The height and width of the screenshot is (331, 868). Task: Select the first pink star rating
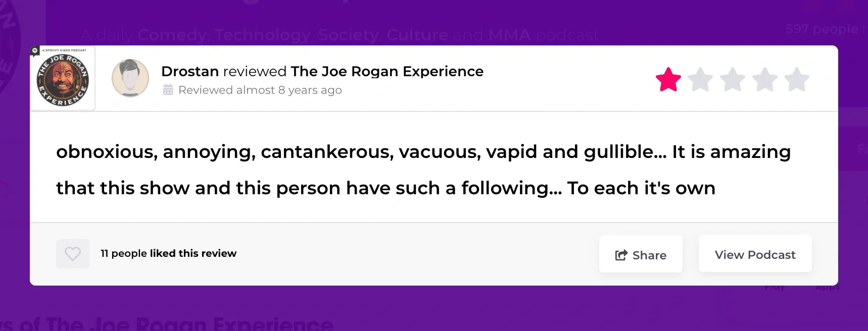[x=668, y=80]
